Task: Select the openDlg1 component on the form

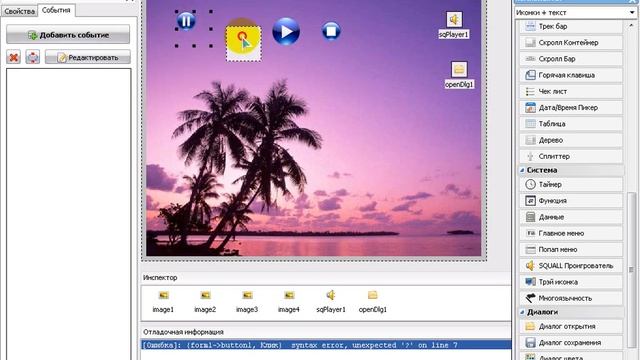Action: tap(459, 75)
